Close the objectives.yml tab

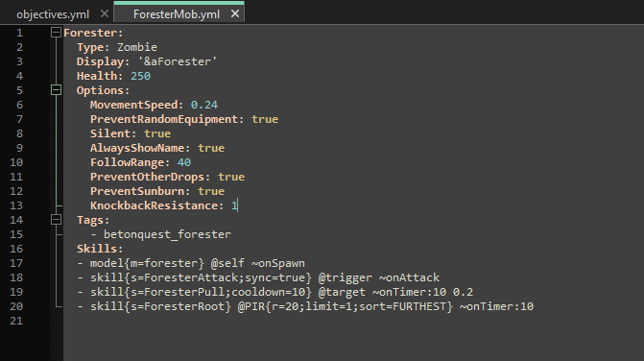tap(105, 14)
